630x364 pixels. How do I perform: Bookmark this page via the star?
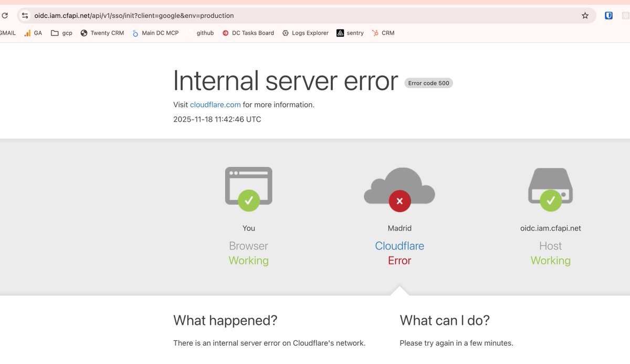click(585, 15)
